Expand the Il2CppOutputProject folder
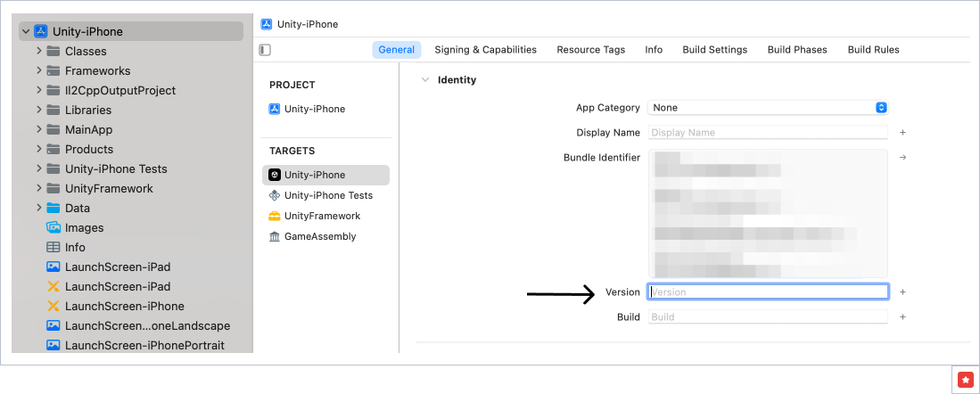Image resolution: width=980 pixels, height=394 pixels. (x=39, y=90)
